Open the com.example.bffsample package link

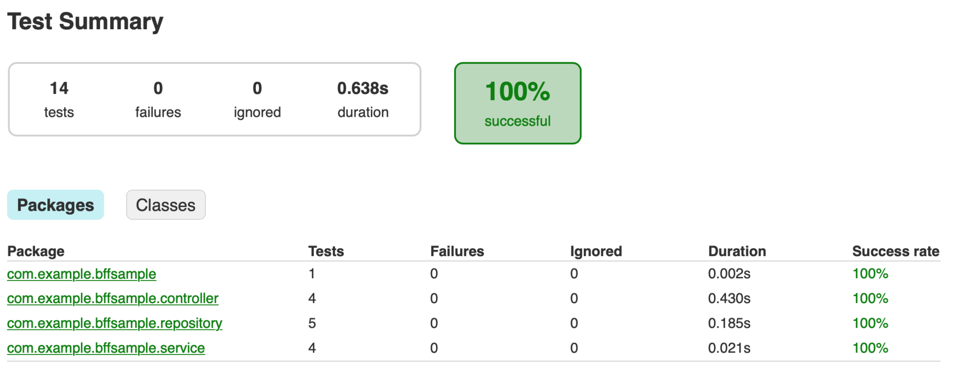tap(81, 274)
